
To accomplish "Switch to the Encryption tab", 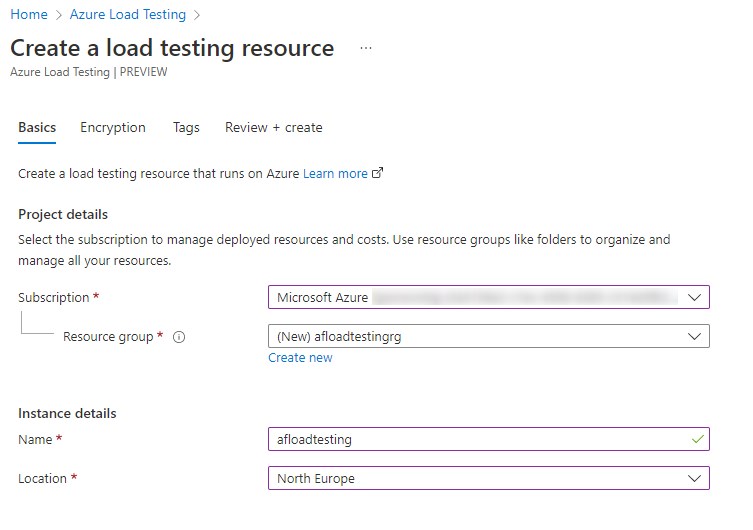I will tap(113, 128).
